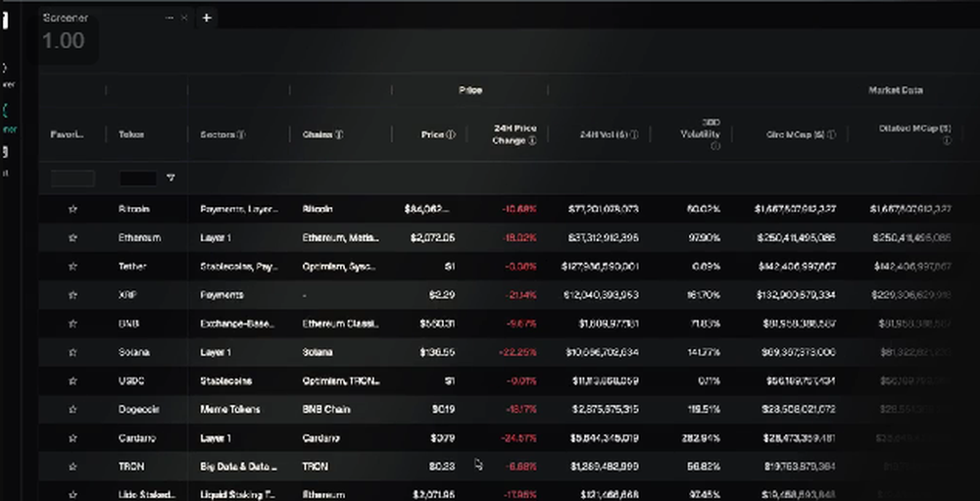980x501 pixels.
Task: Select the Bitcoin token name
Action: 133,209
